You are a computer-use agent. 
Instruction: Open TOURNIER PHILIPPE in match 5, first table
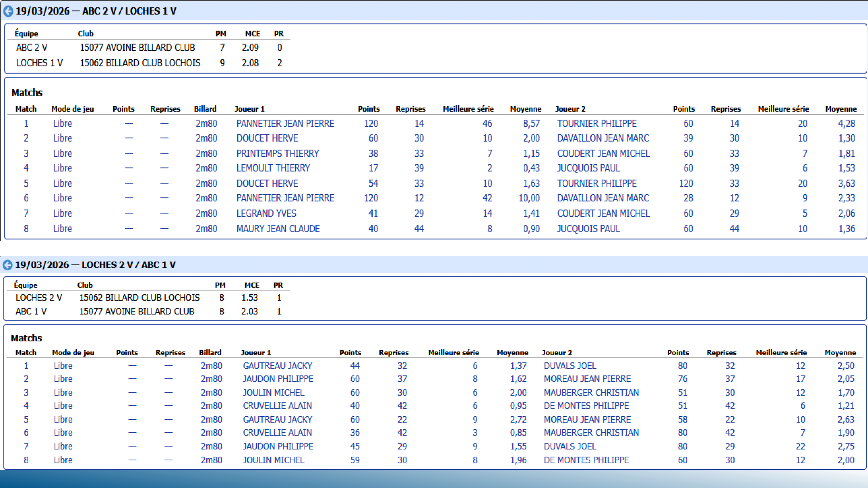coord(597,183)
